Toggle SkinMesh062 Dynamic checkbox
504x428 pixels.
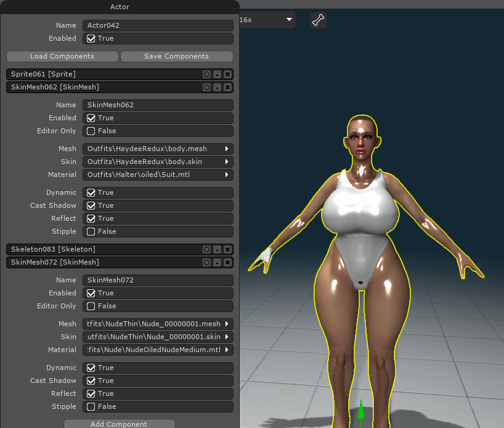(91, 193)
